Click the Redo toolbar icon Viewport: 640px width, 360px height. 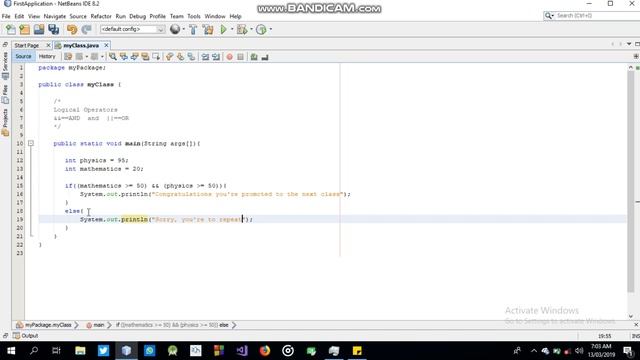[x=86, y=29]
